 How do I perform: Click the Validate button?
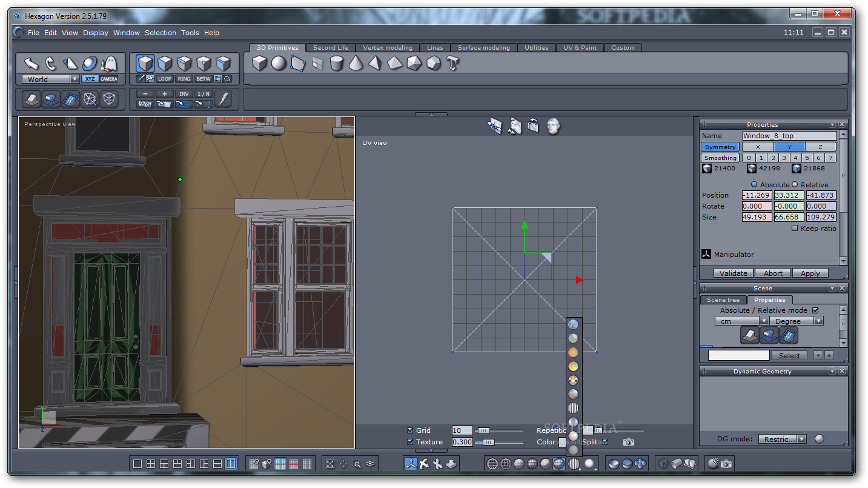pos(733,273)
